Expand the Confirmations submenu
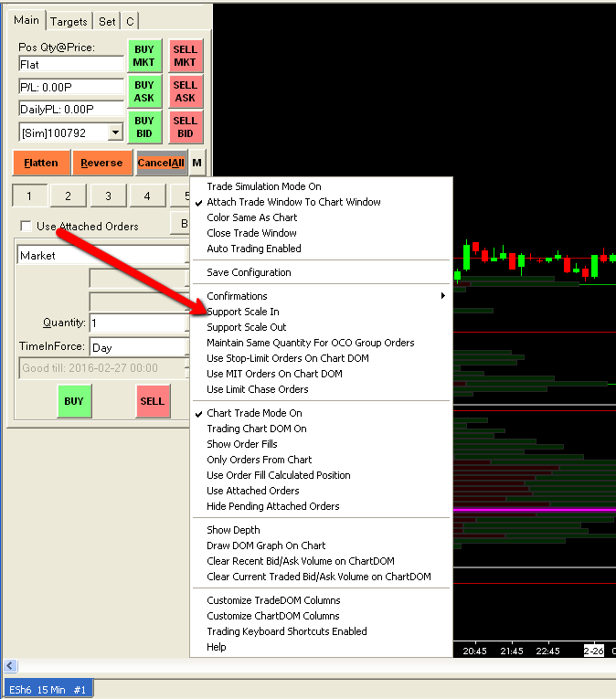Image resolution: width=616 pixels, height=699 pixels. pos(321,296)
